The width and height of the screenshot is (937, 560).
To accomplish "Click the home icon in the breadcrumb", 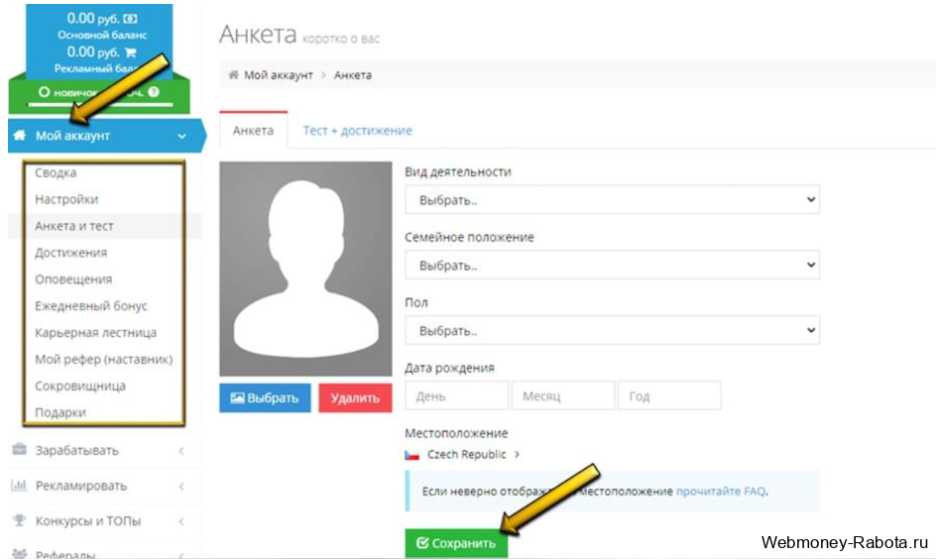I will coord(233,75).
